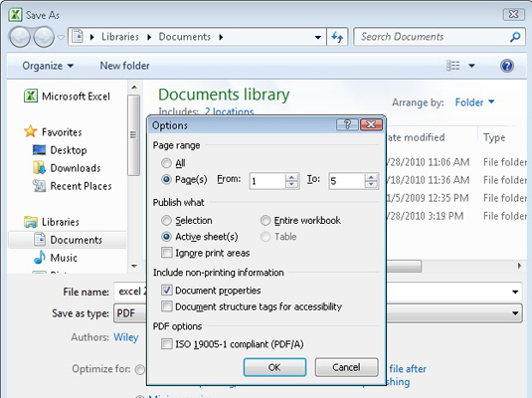The height and width of the screenshot is (398, 532).
Task: Choose Selection under Publish what
Action: [x=166, y=221]
